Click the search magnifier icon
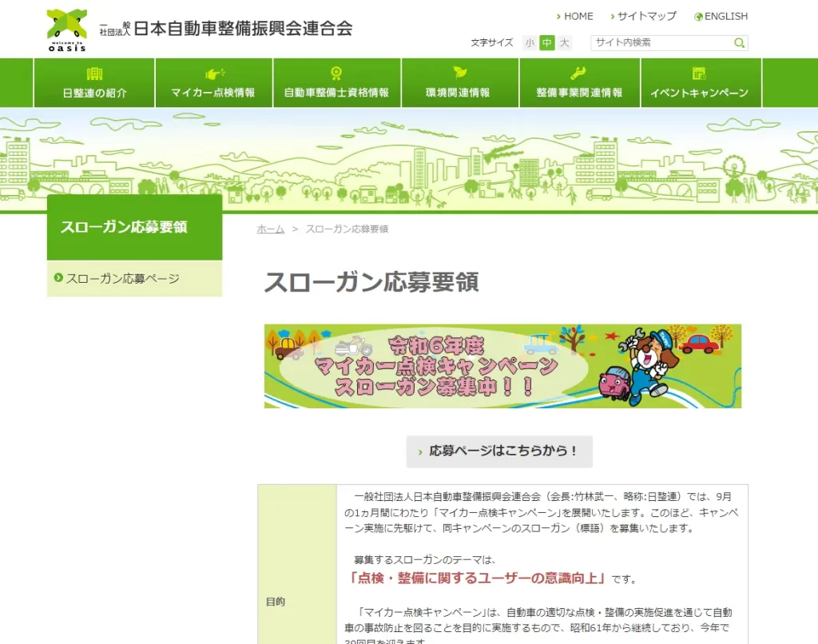The height and width of the screenshot is (644, 818). pyautogui.click(x=740, y=43)
